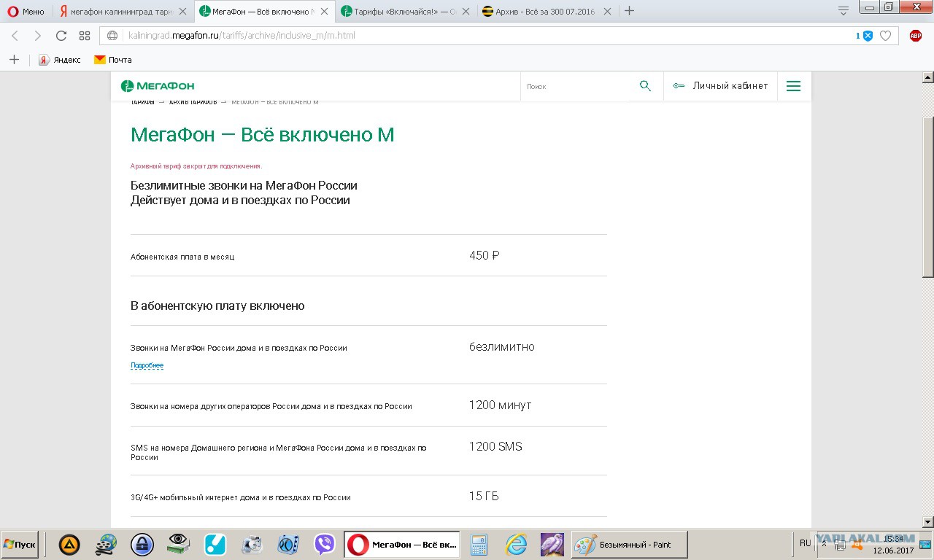
Task: Open the teal square taskbar icon
Action: pos(215,545)
